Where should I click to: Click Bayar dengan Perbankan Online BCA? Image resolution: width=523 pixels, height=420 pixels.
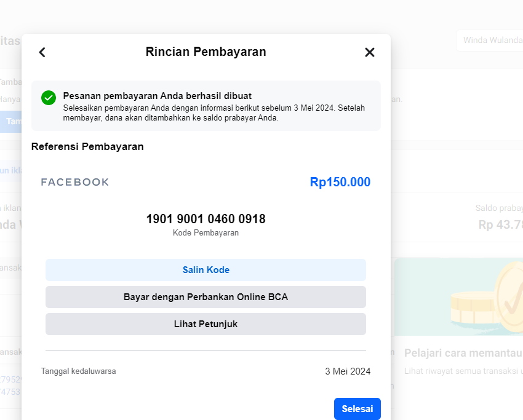pos(206,297)
